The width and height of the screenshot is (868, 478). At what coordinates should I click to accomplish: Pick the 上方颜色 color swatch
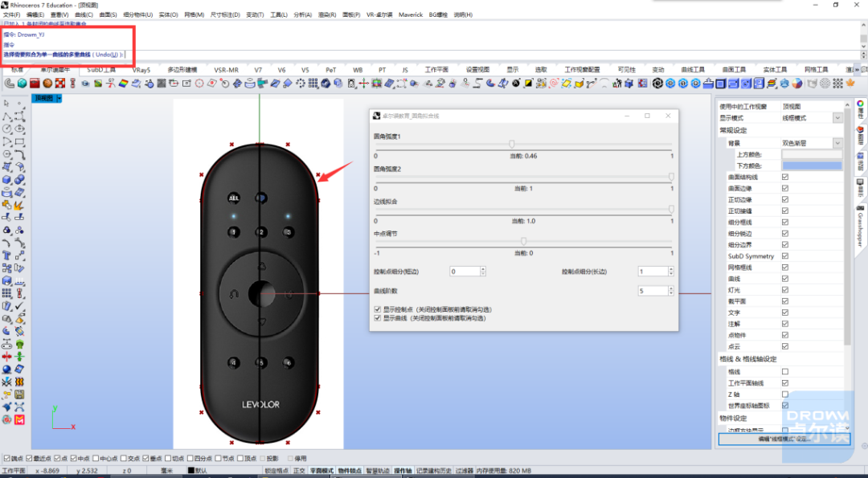[812, 155]
